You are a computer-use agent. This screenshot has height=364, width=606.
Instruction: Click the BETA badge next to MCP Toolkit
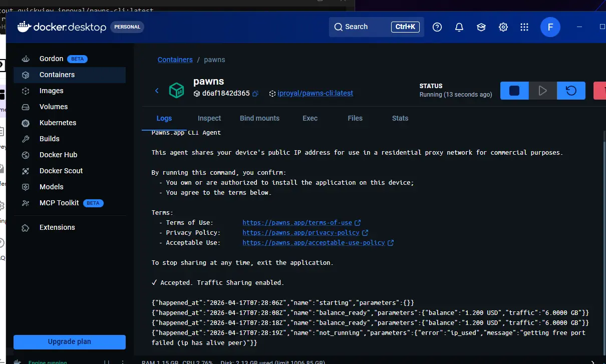coord(93,203)
